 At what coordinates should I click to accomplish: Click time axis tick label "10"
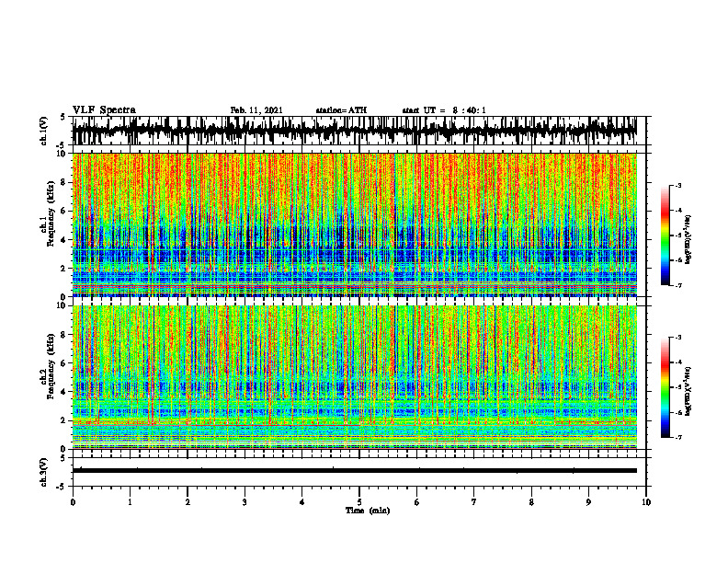tap(646, 502)
